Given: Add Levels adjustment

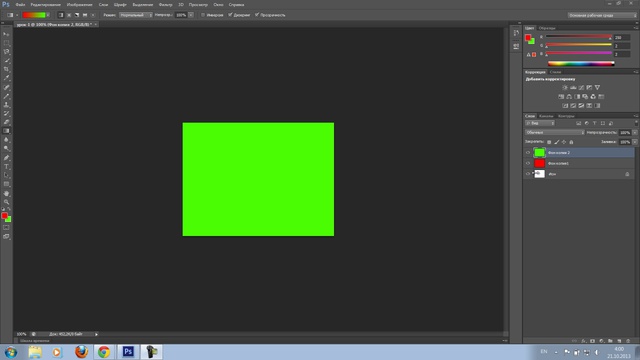Looking at the screenshot, I should click(573, 87).
